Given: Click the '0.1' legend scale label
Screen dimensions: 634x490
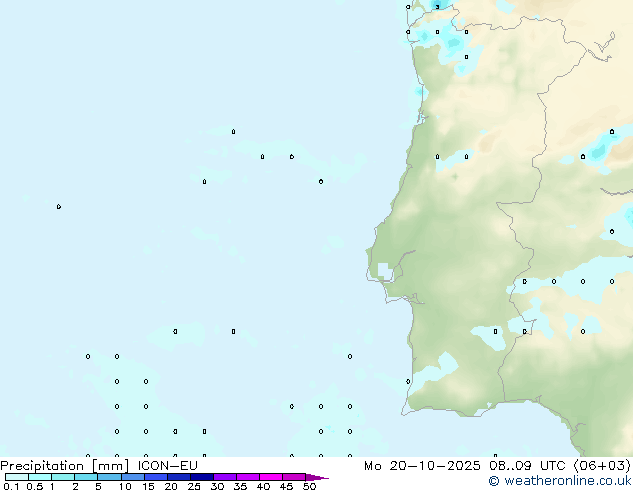Looking at the screenshot, I should click(x=11, y=486).
